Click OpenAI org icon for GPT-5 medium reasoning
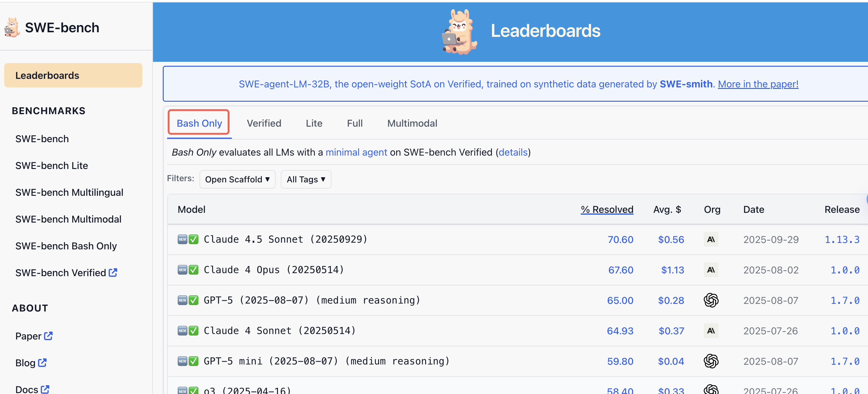 pyautogui.click(x=711, y=300)
